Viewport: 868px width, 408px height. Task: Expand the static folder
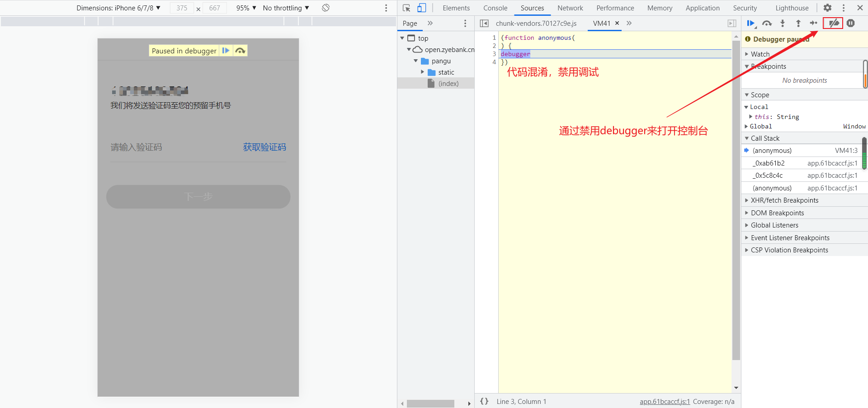click(x=423, y=72)
